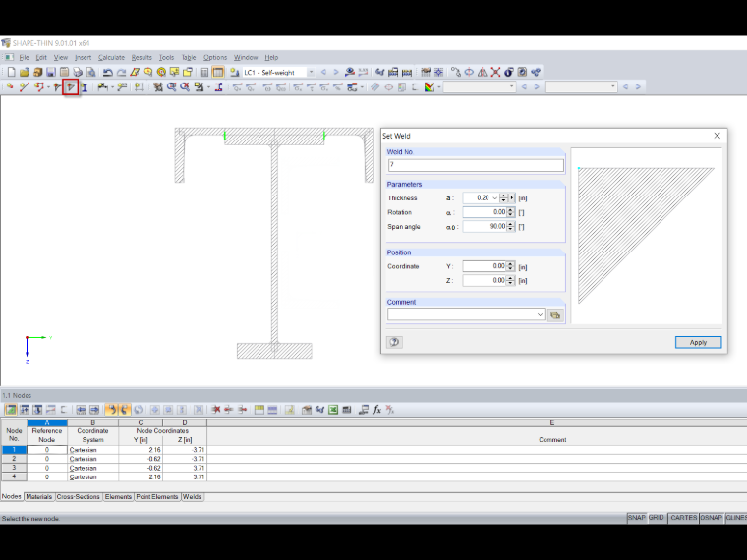The height and width of the screenshot is (560, 747).
Task: Open file with the folder icon
Action: click(25, 72)
